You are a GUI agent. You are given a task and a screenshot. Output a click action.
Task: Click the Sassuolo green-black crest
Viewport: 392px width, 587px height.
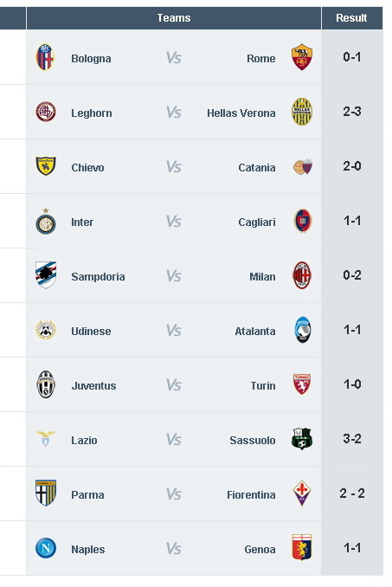tap(302, 439)
